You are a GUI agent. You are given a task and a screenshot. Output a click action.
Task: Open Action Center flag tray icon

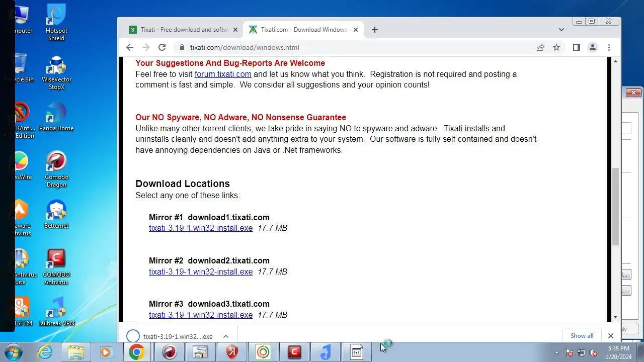pyautogui.click(x=569, y=352)
